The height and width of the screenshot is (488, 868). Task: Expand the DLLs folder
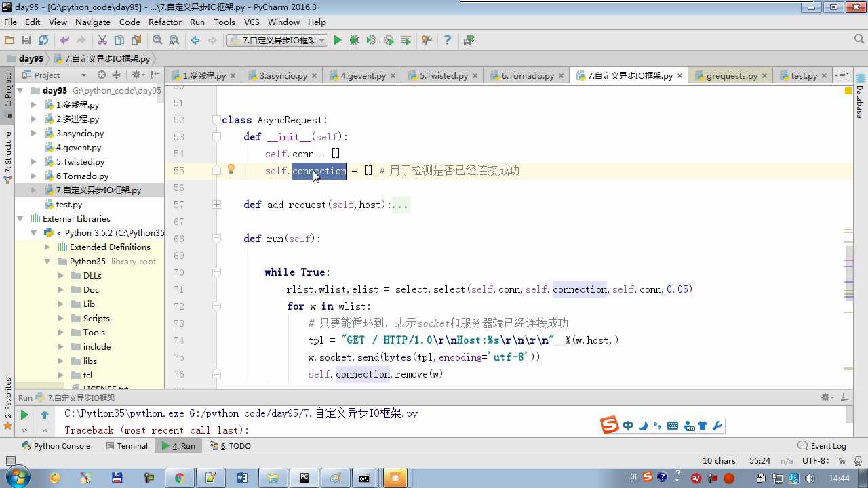pos(61,275)
